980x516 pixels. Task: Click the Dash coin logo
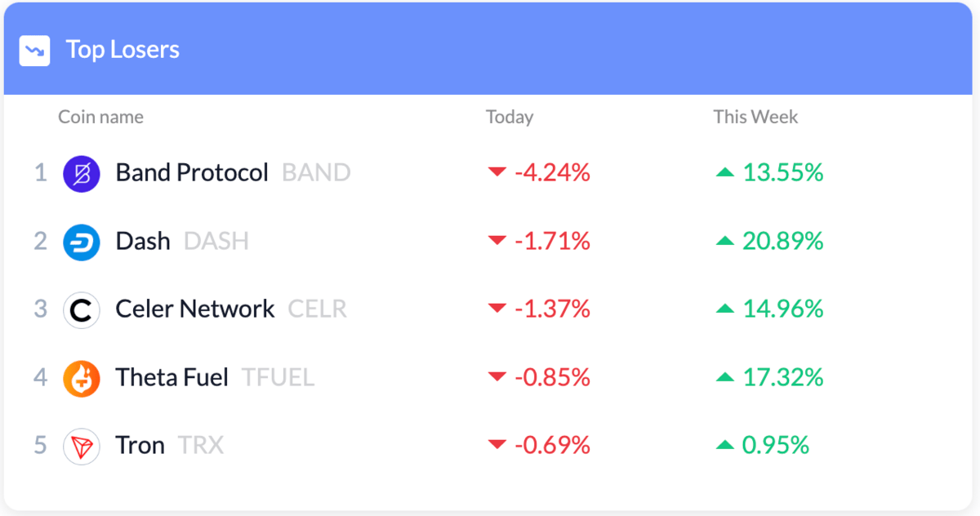point(82,242)
